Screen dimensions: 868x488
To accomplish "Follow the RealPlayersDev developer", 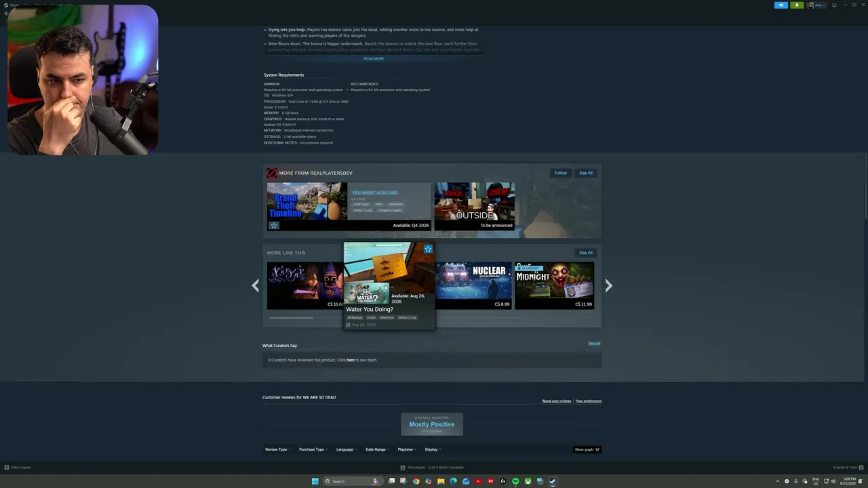I will [x=560, y=173].
